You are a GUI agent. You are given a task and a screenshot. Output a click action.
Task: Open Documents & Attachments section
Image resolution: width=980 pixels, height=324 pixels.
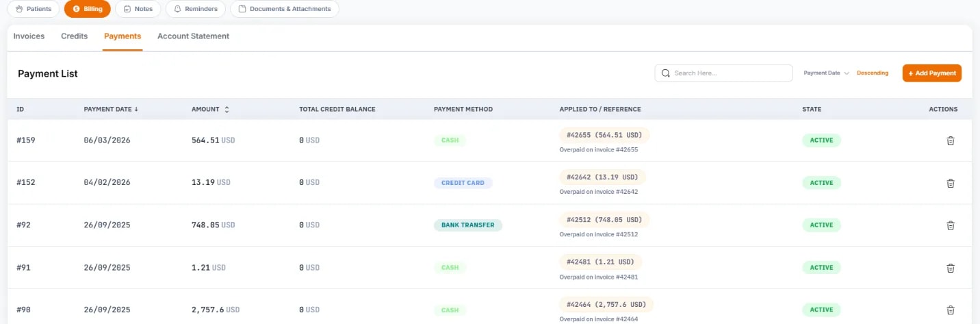284,9
